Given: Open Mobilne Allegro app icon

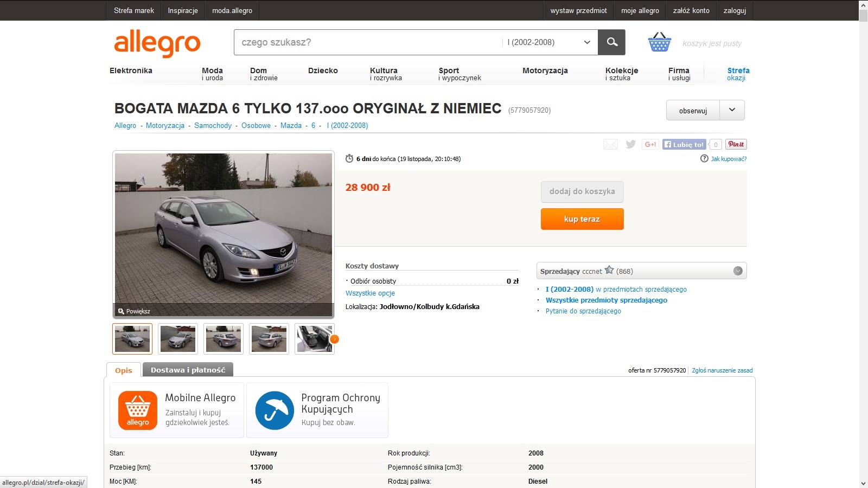Looking at the screenshot, I should tap(138, 410).
